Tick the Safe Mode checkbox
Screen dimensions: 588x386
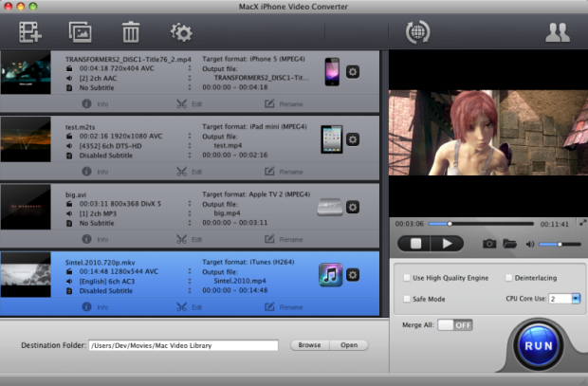click(x=407, y=299)
